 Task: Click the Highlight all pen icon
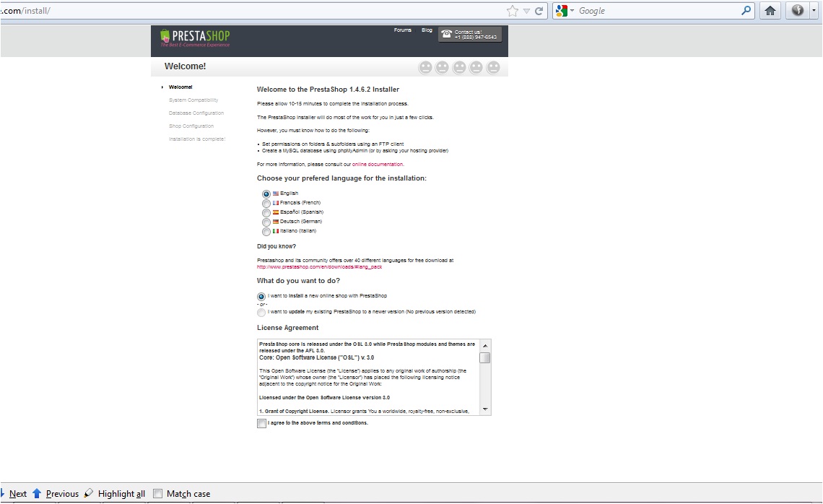pos(89,493)
